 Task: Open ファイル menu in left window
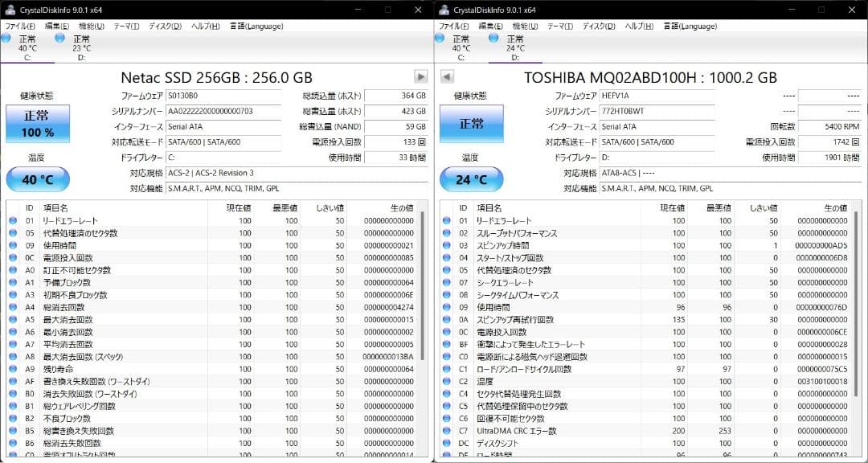[x=20, y=26]
